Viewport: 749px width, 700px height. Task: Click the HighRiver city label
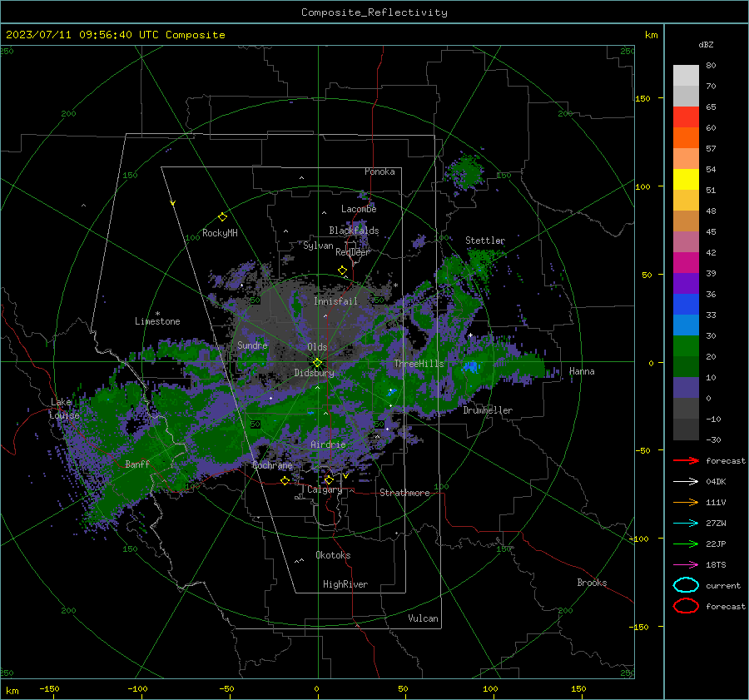click(x=345, y=584)
